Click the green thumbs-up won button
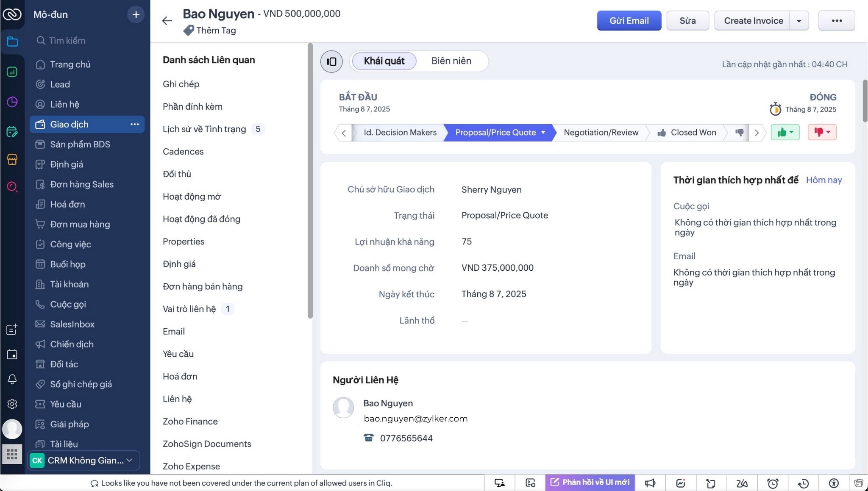The image size is (868, 491). (x=785, y=132)
